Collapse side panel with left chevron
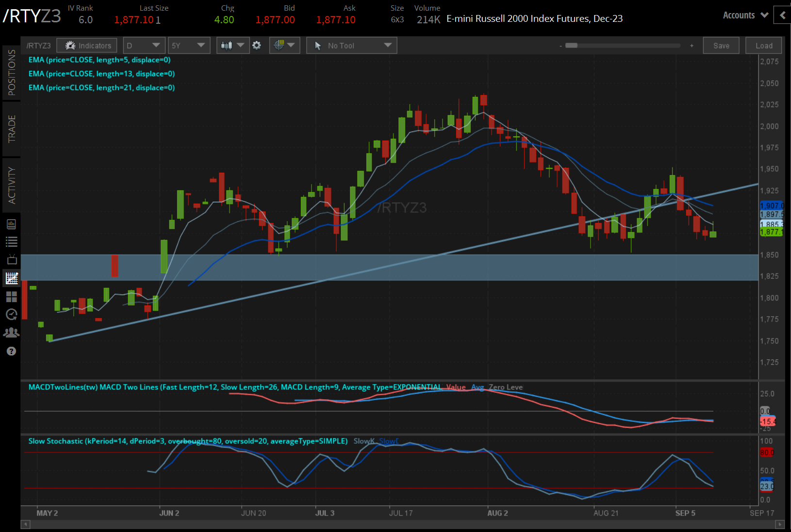The width and height of the screenshot is (791, 532). [782, 16]
